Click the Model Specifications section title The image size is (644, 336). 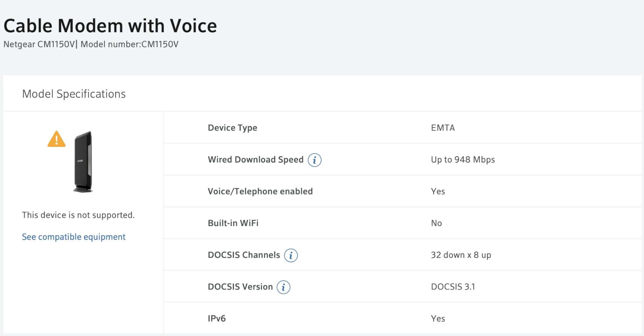click(x=74, y=94)
